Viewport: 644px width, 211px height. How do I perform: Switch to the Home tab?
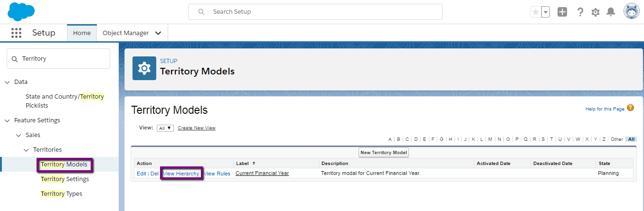(x=82, y=33)
